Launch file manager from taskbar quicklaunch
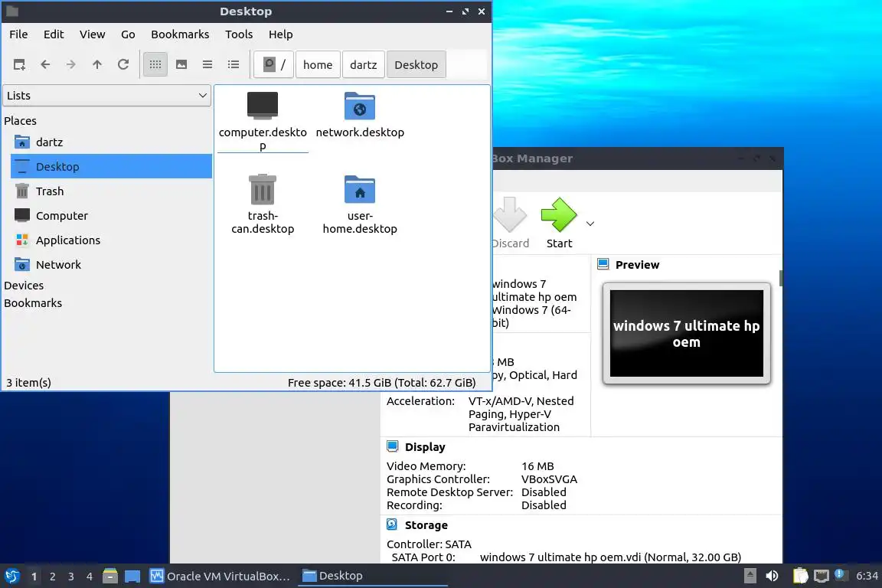The width and height of the screenshot is (882, 588). tap(110, 577)
